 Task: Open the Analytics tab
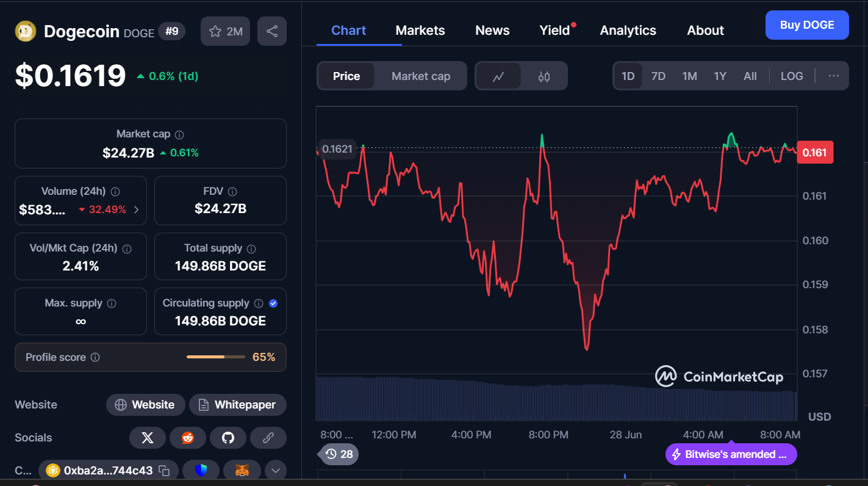point(628,31)
